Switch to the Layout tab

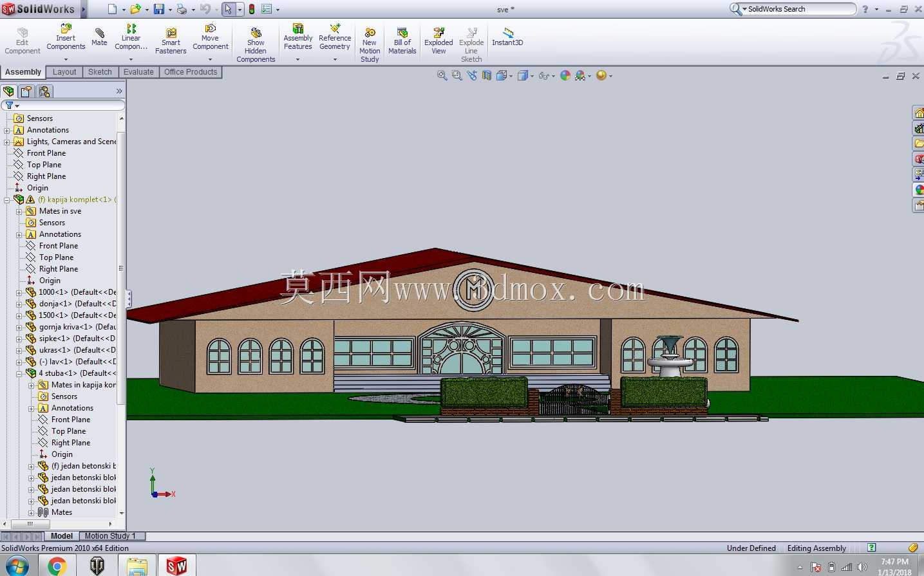pos(64,72)
